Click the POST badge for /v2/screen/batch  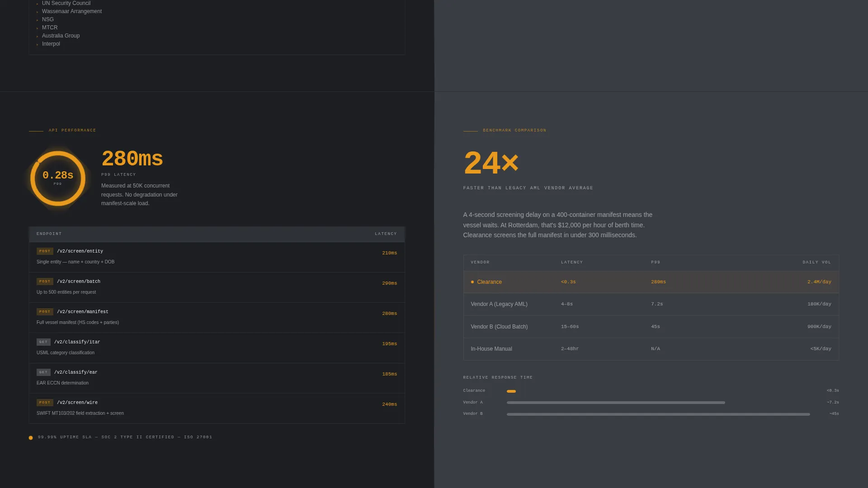click(45, 282)
